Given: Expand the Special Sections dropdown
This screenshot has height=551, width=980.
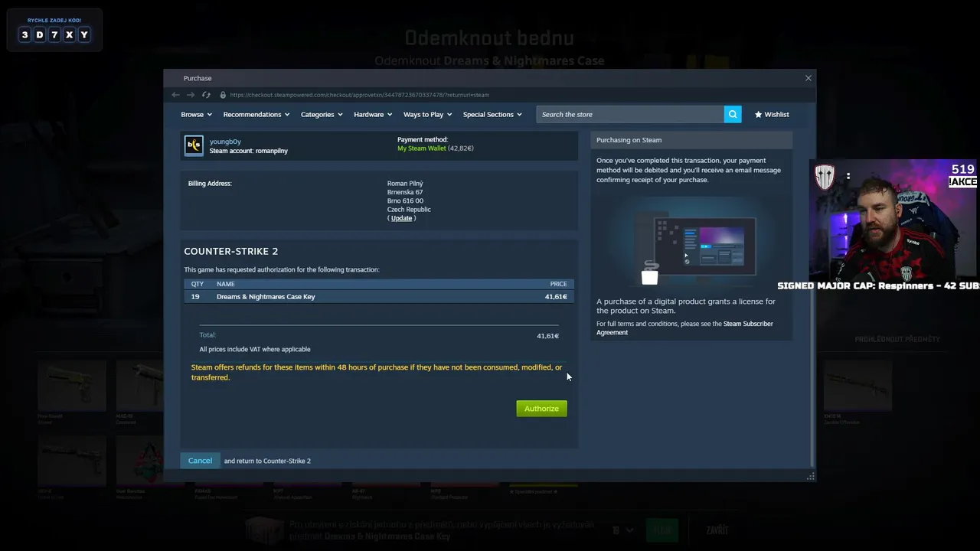Looking at the screenshot, I should tap(492, 114).
